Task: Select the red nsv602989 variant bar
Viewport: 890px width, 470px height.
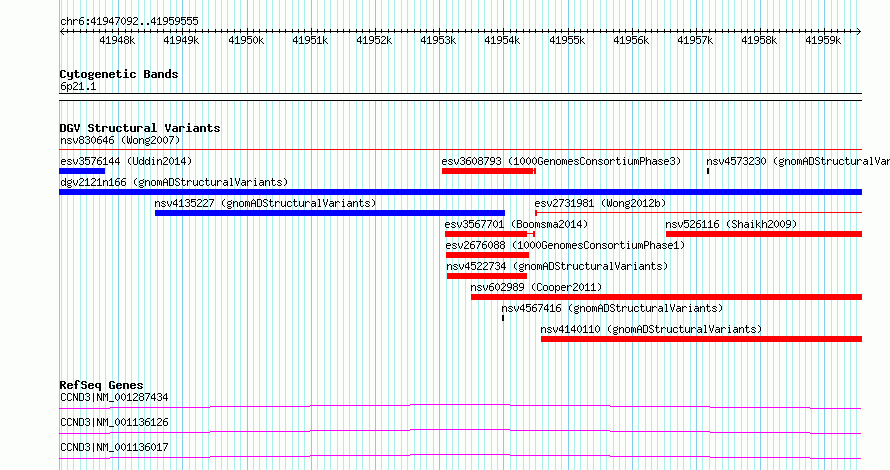Action: pos(666,297)
